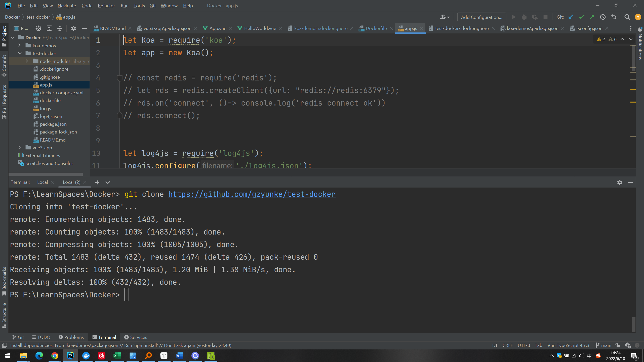Toggle the Project tool window sidebar button
The image size is (644, 362).
point(4,36)
